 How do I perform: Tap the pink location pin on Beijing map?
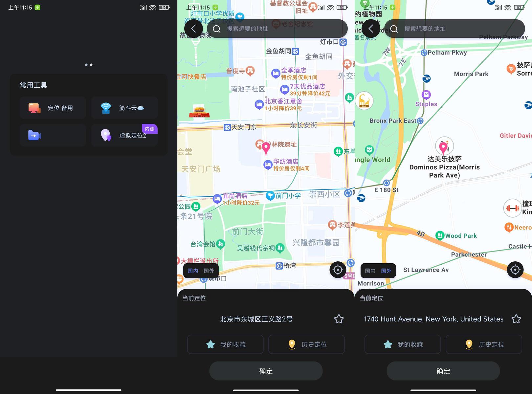point(266,149)
